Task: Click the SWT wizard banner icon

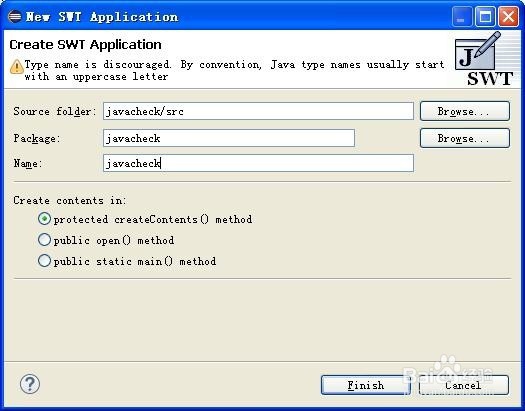Action: tap(484, 59)
